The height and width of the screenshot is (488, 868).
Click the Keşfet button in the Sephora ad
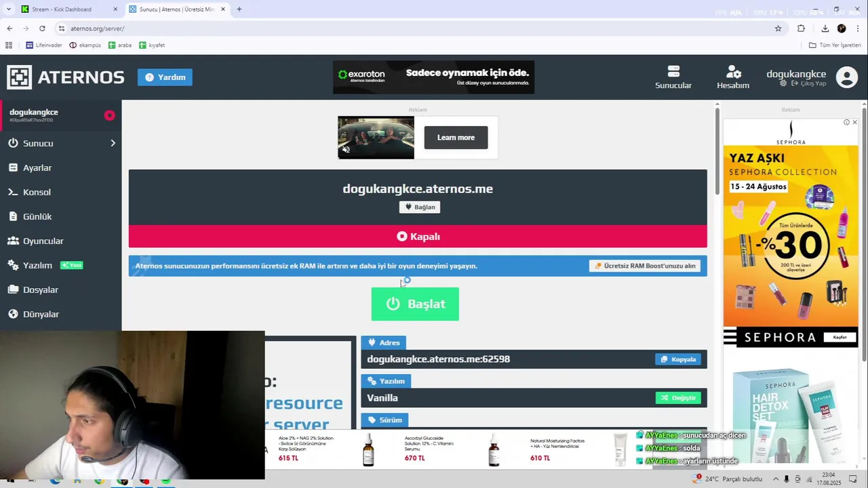coord(840,337)
